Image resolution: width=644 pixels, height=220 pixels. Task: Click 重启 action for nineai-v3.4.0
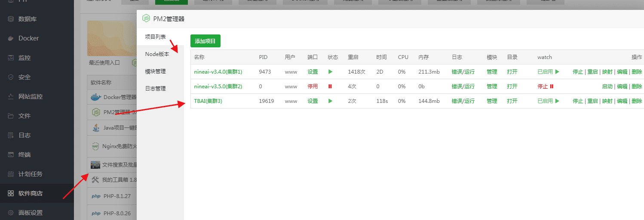tap(592, 72)
